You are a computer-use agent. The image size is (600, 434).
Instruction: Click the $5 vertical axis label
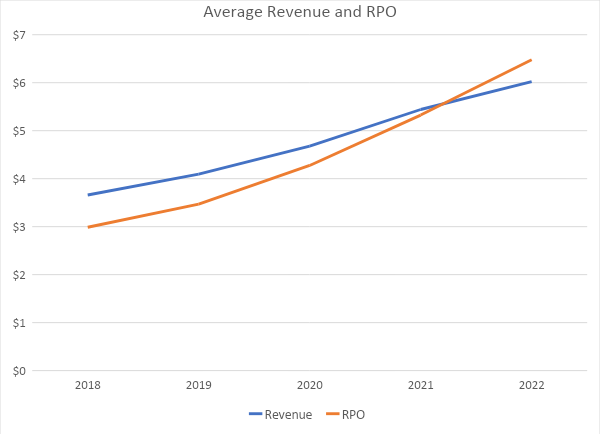coord(20,131)
